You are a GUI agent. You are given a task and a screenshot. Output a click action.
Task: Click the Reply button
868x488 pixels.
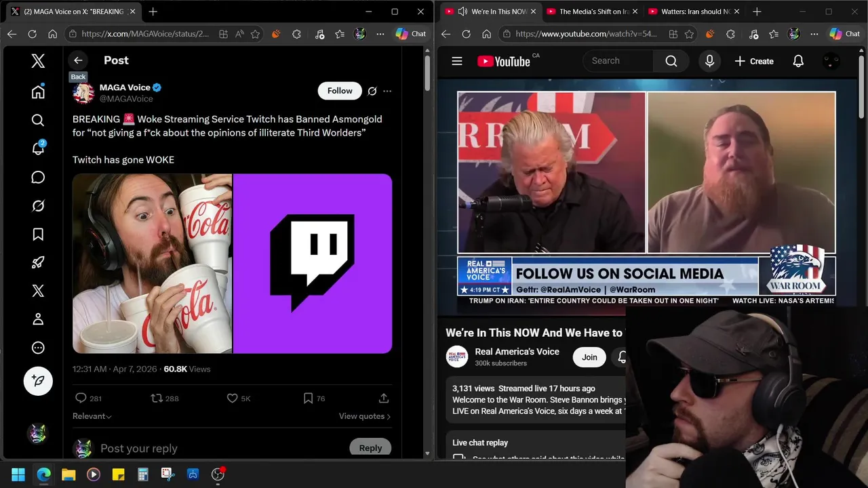(370, 447)
